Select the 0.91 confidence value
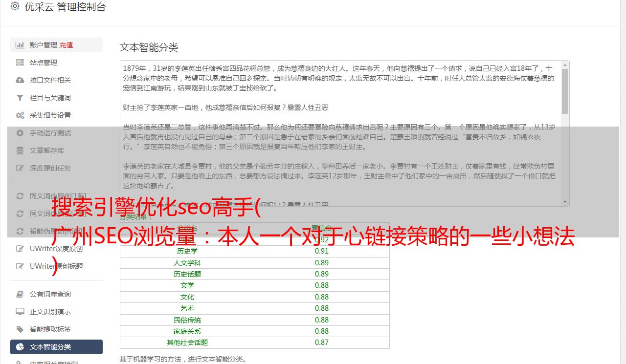This screenshot has width=626, height=364. pyautogui.click(x=322, y=251)
